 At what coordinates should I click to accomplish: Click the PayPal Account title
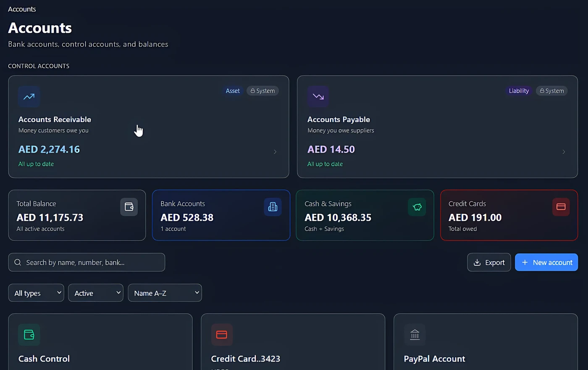tap(434, 359)
